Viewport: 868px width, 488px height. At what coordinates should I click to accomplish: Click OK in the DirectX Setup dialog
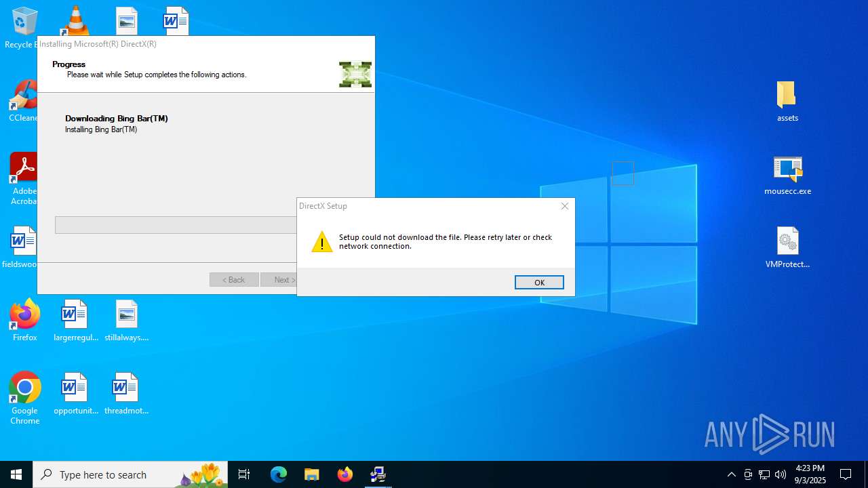[539, 283]
